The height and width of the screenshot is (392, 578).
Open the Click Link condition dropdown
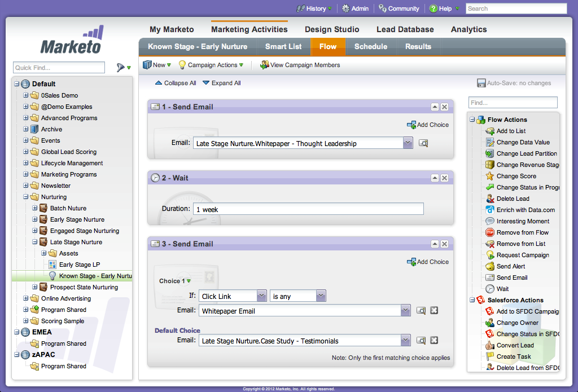(261, 296)
